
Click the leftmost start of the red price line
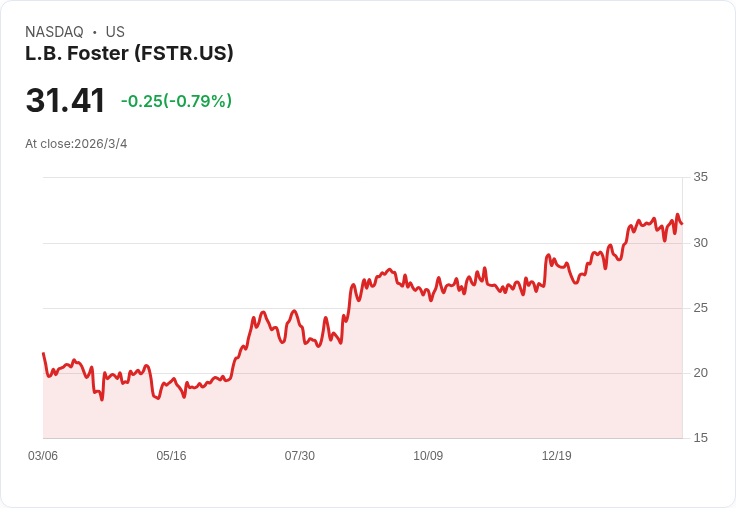pyautogui.click(x=43, y=354)
